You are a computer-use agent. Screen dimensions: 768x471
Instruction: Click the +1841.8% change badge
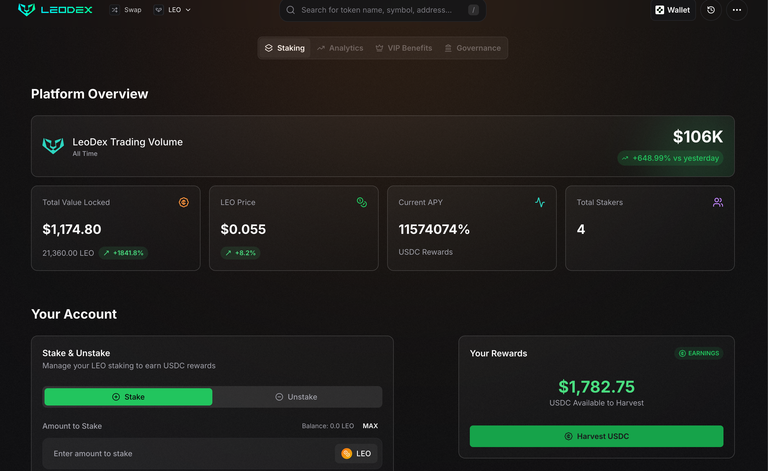click(123, 253)
